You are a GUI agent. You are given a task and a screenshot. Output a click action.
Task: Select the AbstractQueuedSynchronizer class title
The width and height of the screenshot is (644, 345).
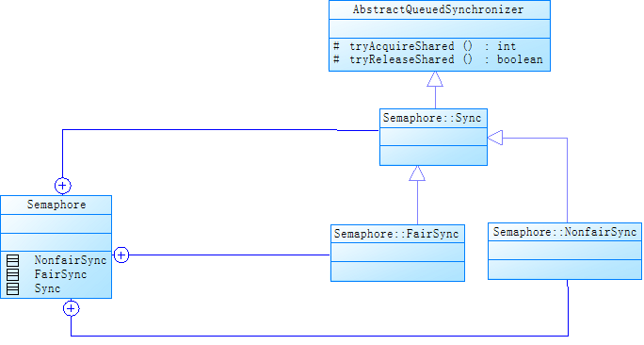pyautogui.click(x=438, y=9)
